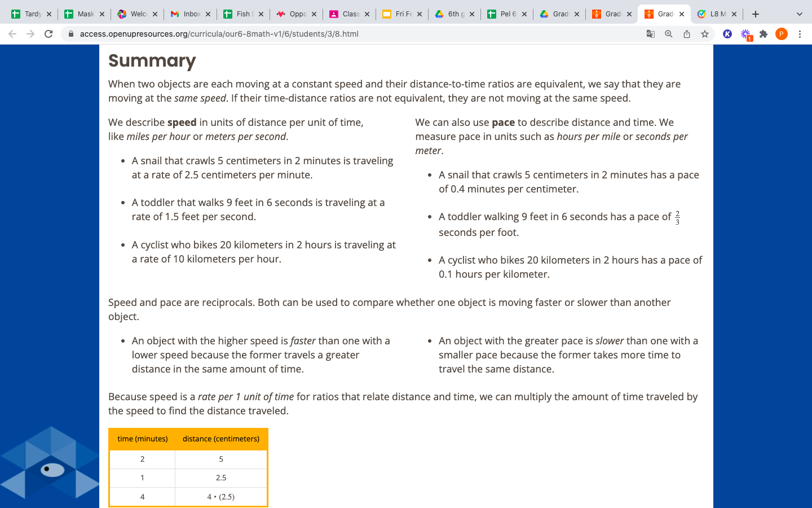Switch to the Tardy spreadsheet tab
The width and height of the screenshot is (812, 508).
[27, 14]
